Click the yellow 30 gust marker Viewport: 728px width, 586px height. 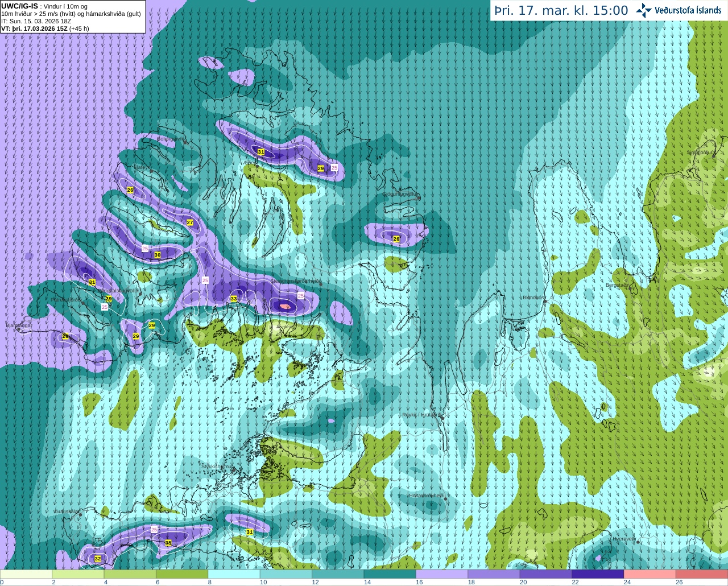[x=158, y=255]
